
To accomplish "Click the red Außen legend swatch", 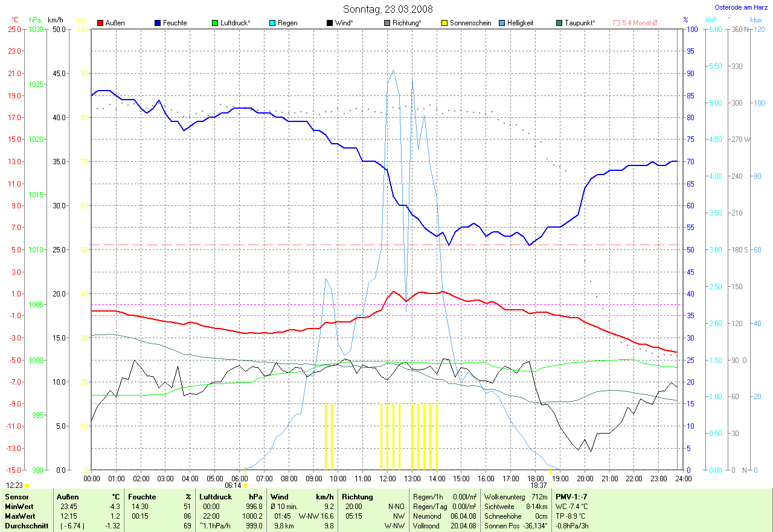I will [101, 23].
